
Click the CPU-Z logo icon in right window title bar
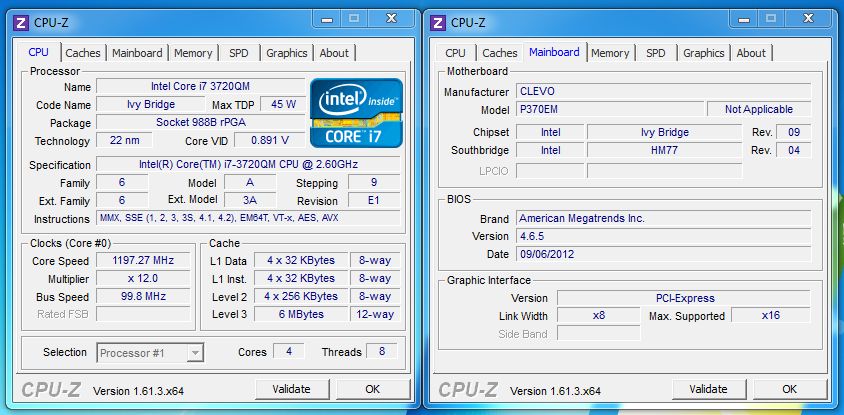438,22
